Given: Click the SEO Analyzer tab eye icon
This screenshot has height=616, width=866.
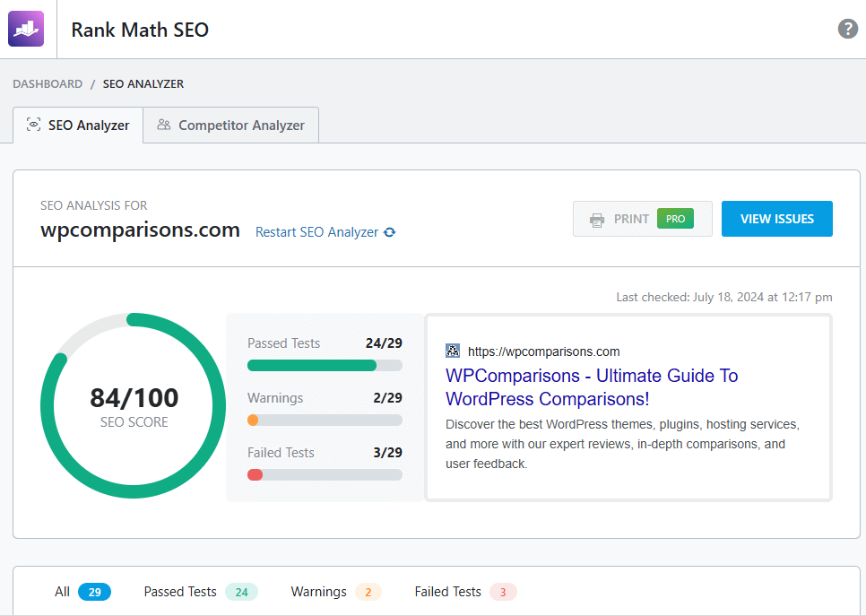Looking at the screenshot, I should click(34, 125).
